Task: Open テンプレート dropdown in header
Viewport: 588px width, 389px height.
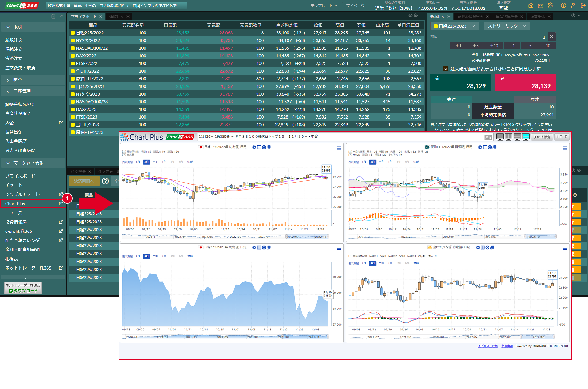Action: click(323, 6)
